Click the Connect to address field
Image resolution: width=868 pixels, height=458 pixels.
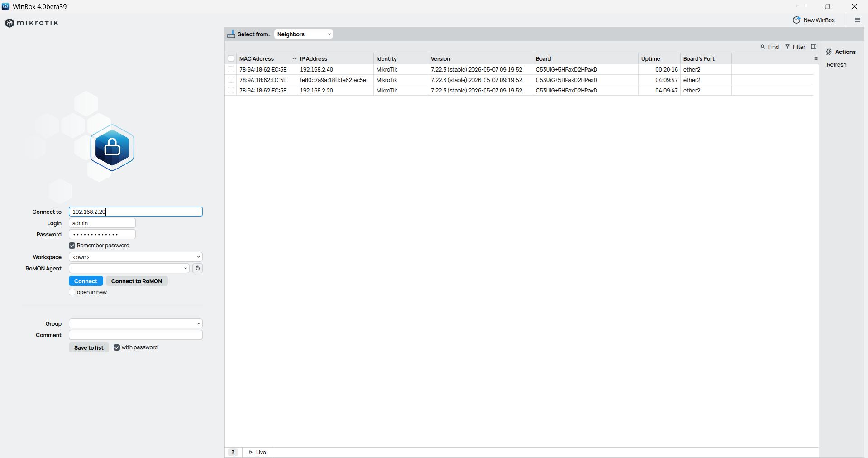(x=136, y=212)
